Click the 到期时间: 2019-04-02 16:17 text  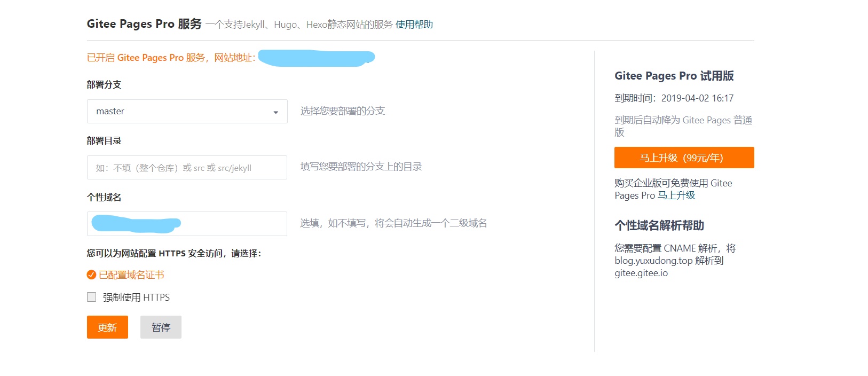coord(674,98)
